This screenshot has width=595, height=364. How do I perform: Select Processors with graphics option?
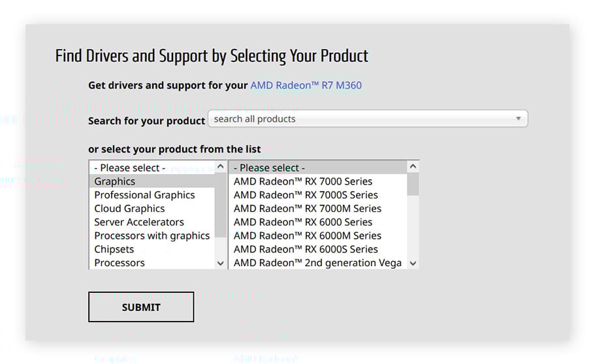152,235
